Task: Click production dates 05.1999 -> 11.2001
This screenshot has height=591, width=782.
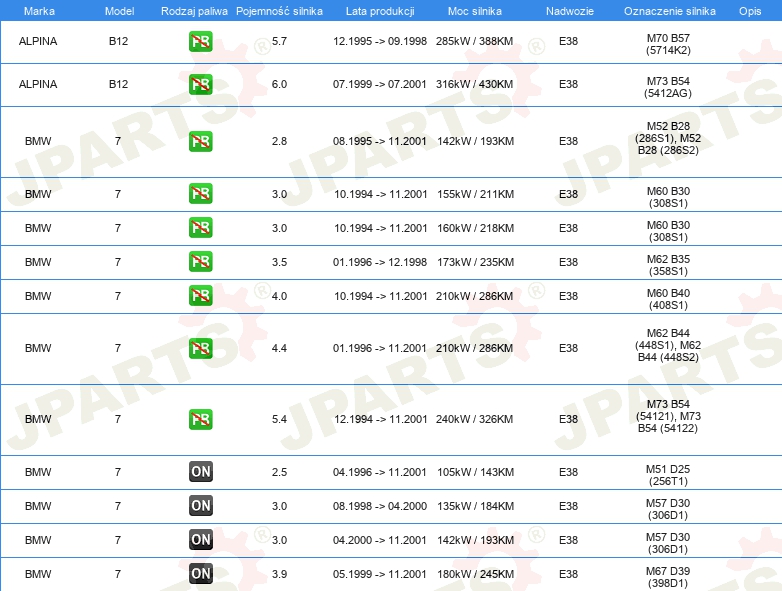Action: 380,574
